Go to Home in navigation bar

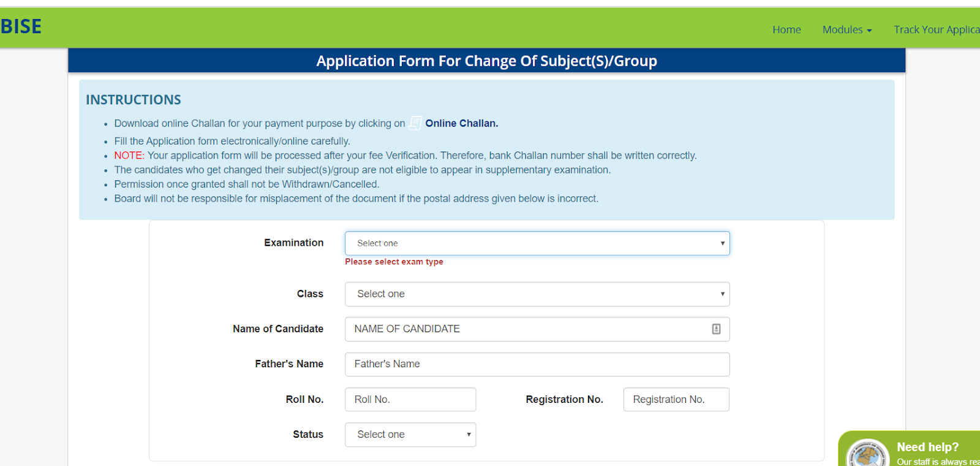[786, 29]
